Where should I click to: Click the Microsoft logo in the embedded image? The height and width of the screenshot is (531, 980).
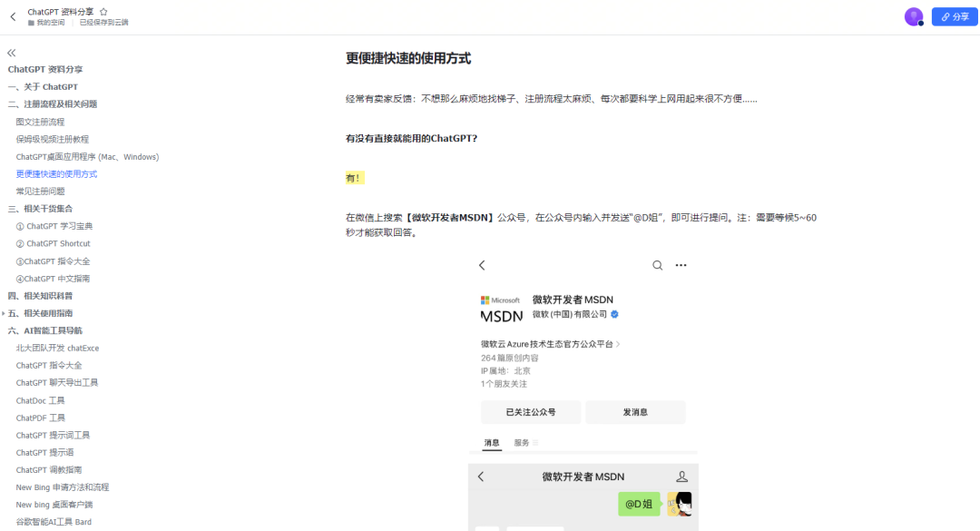click(485, 299)
